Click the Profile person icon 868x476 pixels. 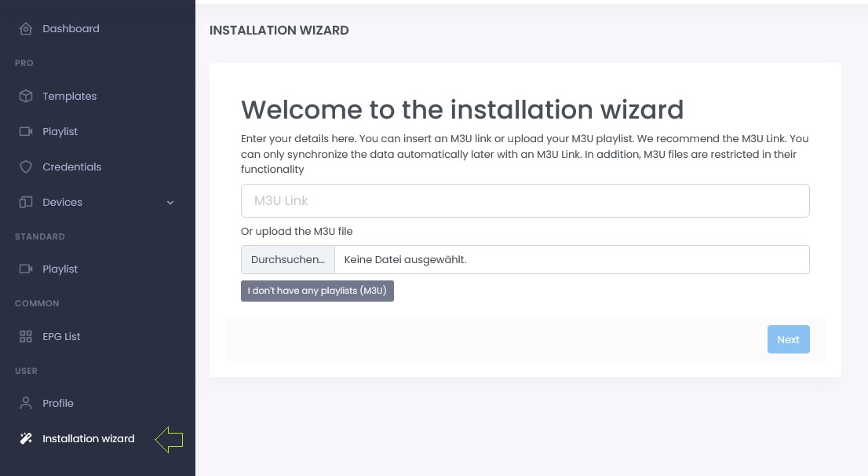[x=26, y=404]
